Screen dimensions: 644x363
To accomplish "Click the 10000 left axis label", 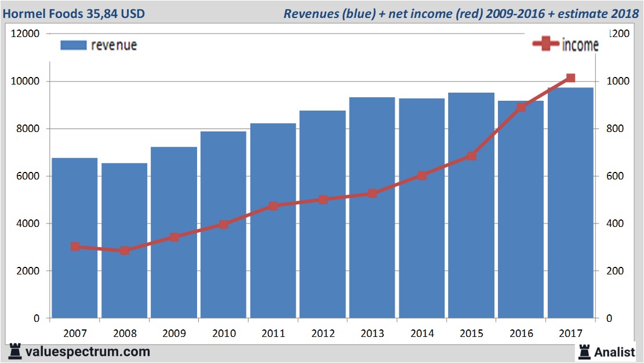I will 26,81.
